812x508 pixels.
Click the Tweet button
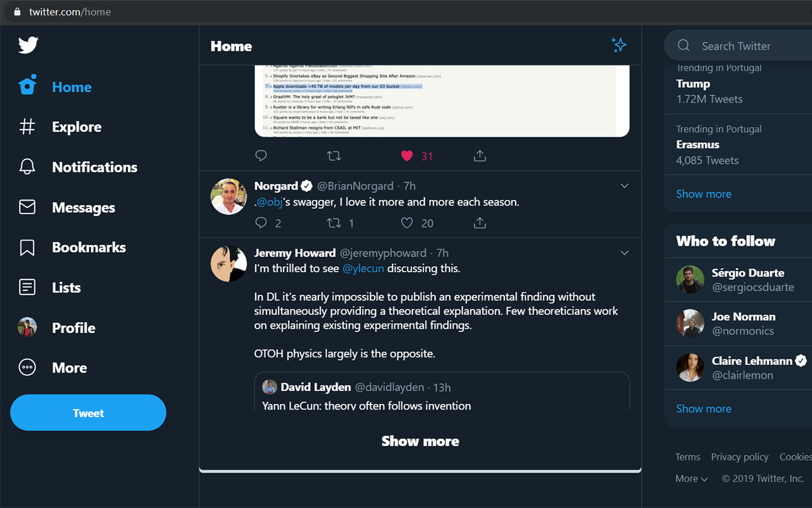tap(88, 412)
